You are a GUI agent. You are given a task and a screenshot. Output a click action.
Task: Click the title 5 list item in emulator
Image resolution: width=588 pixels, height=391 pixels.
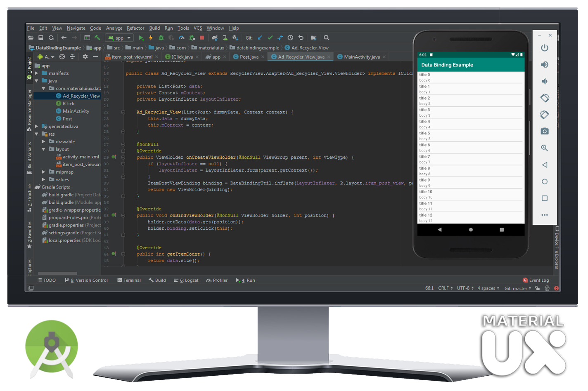471,136
